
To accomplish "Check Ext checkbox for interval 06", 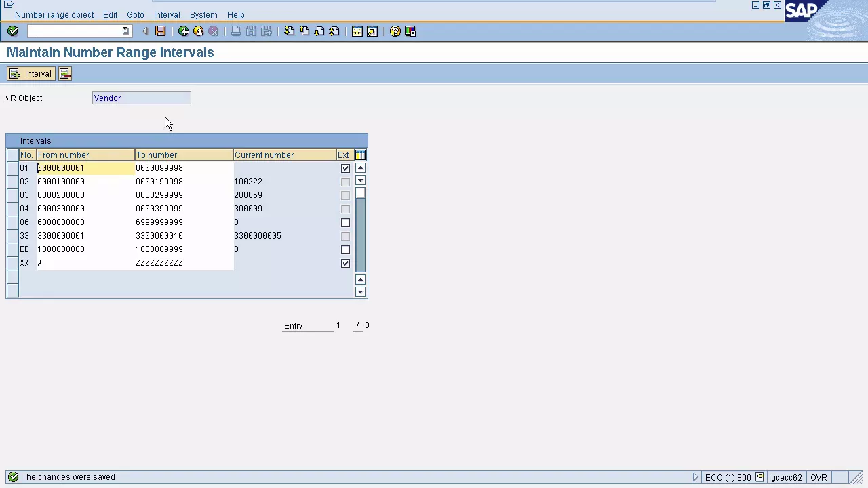I will (346, 222).
